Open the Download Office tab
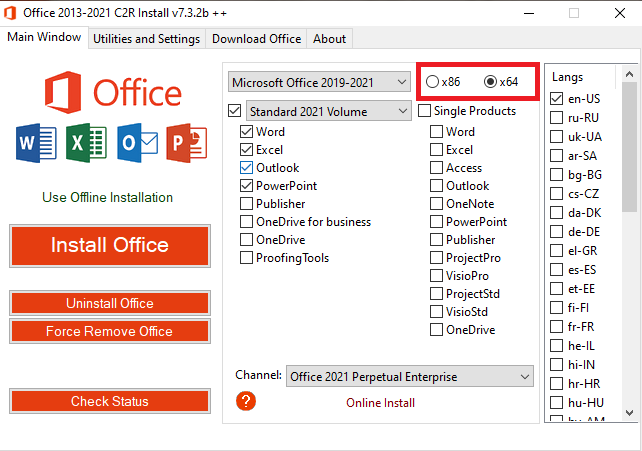Viewport: 642px width, 451px height. (256, 39)
